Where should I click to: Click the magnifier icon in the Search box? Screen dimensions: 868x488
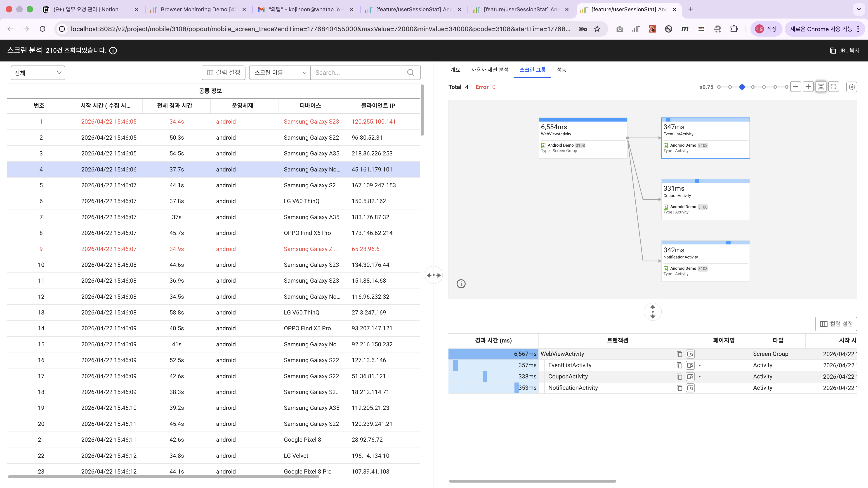point(410,73)
